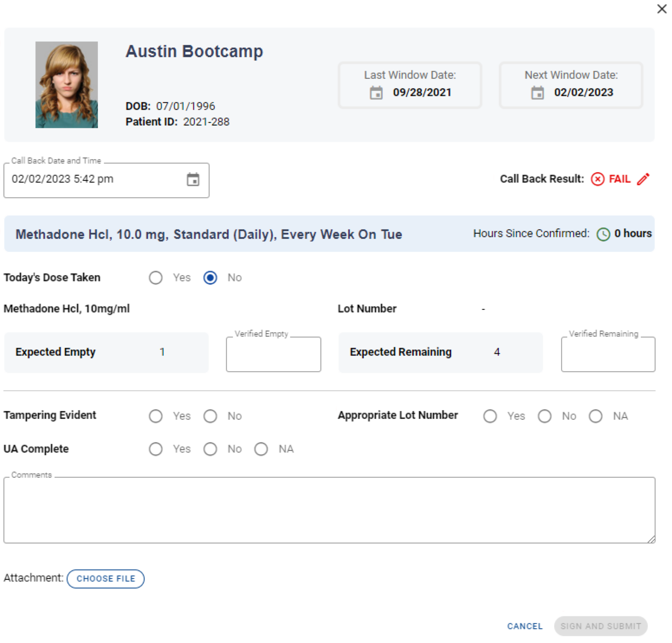Click the Cancel button
Viewport: 672px width, 643px height.
(524, 626)
